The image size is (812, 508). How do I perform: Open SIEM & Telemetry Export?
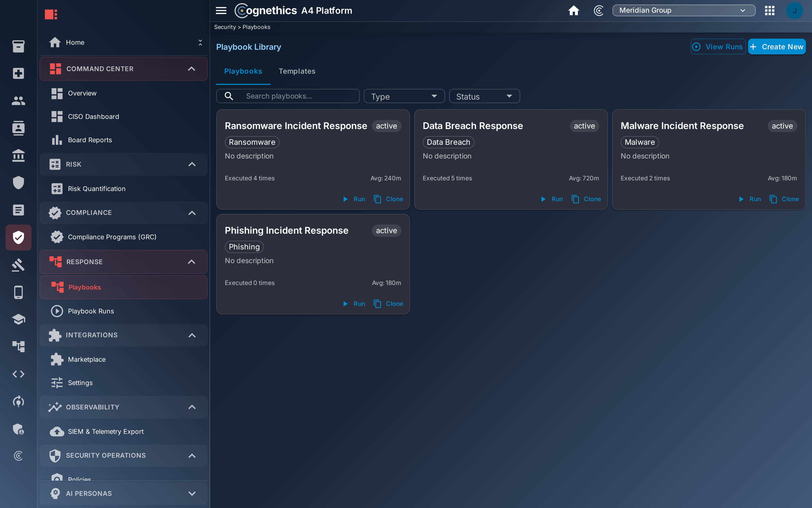(123, 432)
